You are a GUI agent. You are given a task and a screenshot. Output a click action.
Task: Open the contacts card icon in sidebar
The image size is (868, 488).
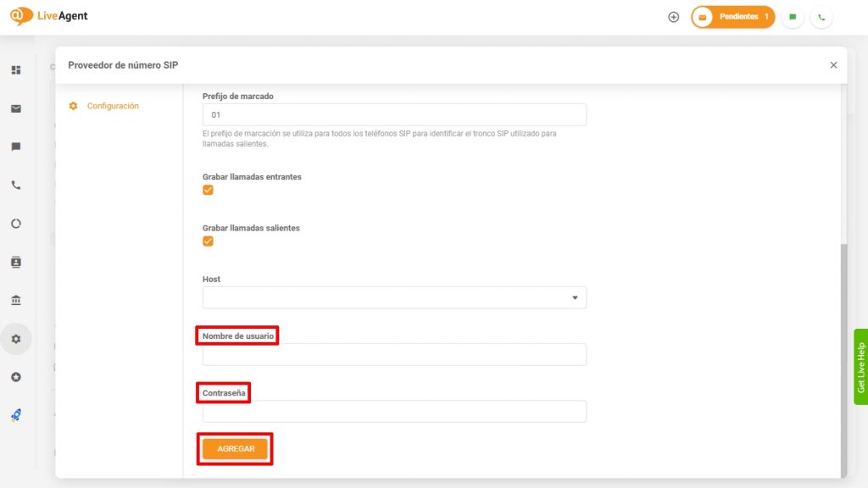15,262
